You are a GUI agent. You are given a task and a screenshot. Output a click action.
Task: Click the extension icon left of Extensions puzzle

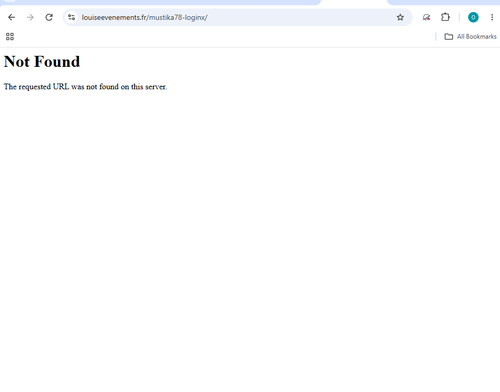tap(426, 17)
